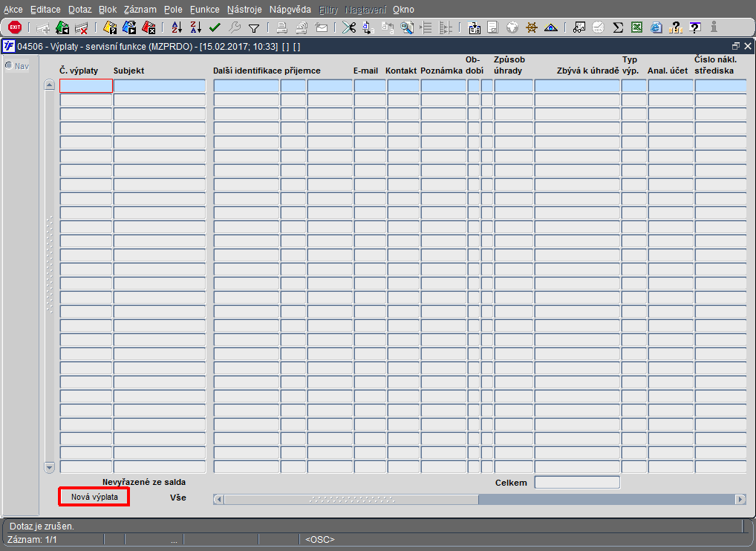
Task: Click the funnel filter icon
Action: click(x=253, y=28)
